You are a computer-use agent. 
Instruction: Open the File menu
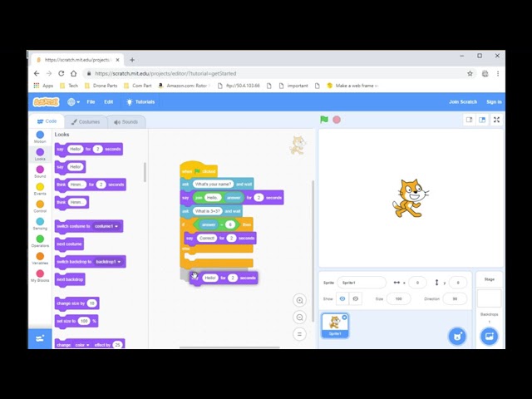(91, 101)
